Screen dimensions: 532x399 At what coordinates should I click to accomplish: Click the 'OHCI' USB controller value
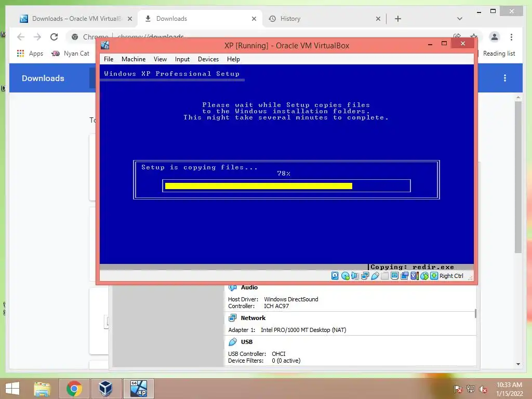point(278,354)
